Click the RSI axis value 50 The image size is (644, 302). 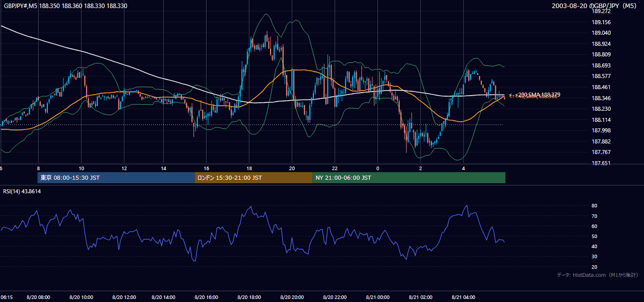point(595,236)
